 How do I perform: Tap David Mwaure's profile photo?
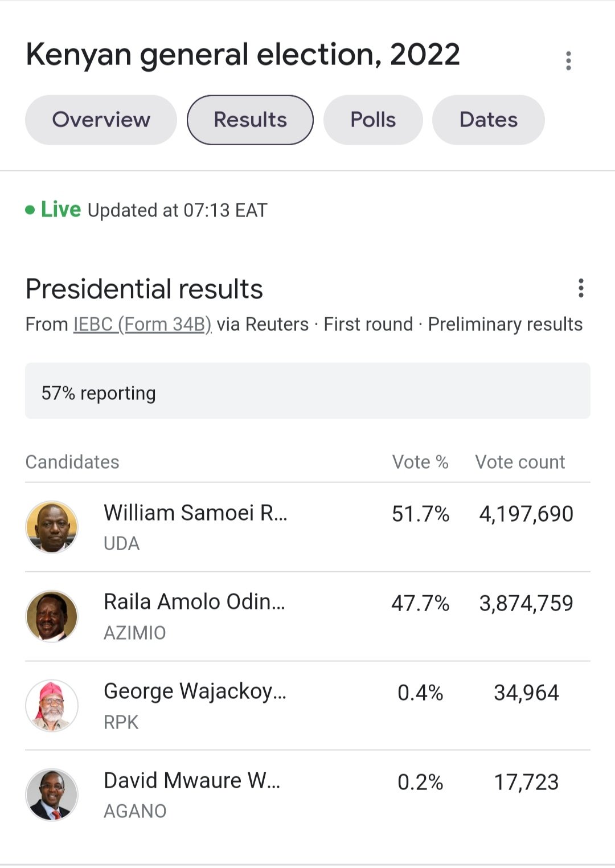[x=52, y=795]
